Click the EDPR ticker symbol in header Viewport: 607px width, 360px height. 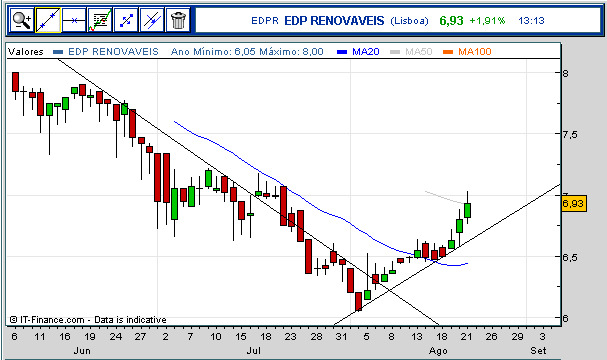(265, 21)
